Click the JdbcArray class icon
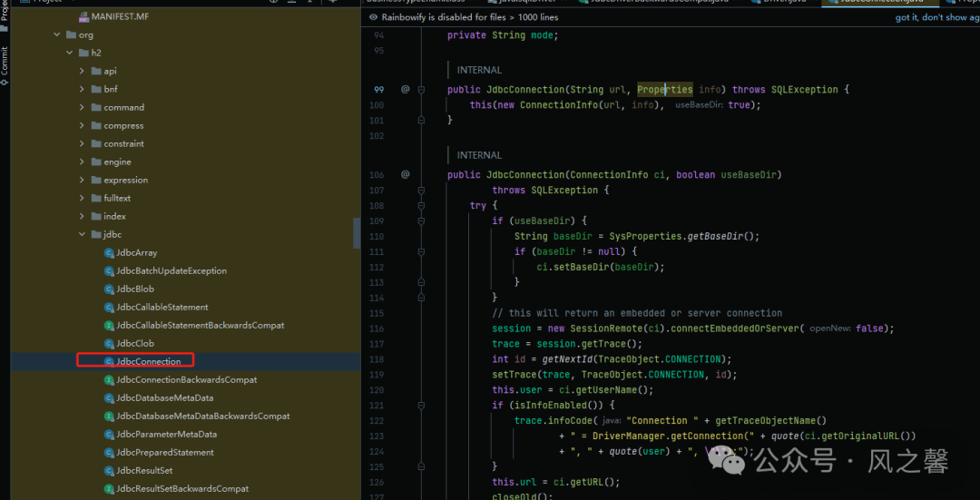The height and width of the screenshot is (500, 980). click(x=109, y=253)
